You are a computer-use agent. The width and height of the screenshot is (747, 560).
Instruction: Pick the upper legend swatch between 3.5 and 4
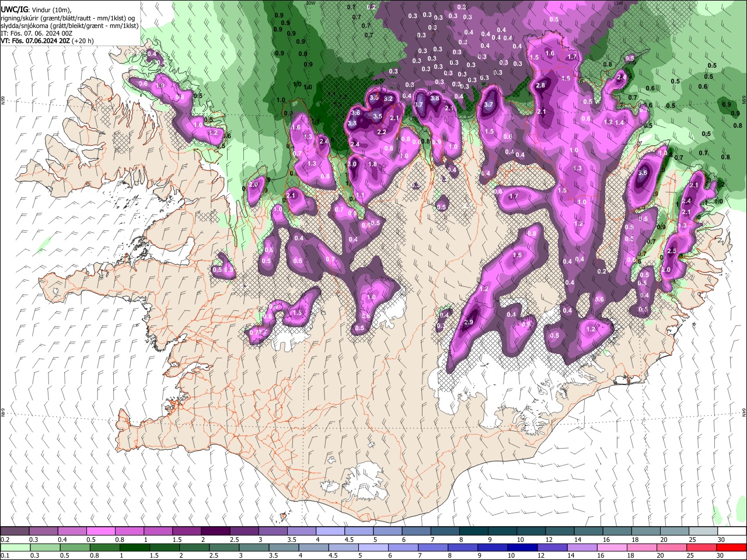pos(301,531)
